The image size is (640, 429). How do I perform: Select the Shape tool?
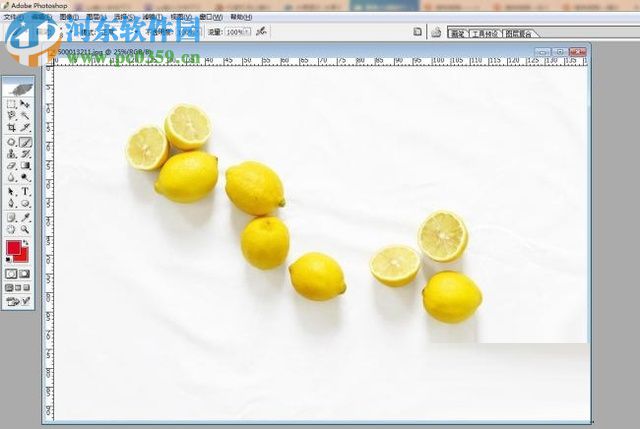[25, 203]
